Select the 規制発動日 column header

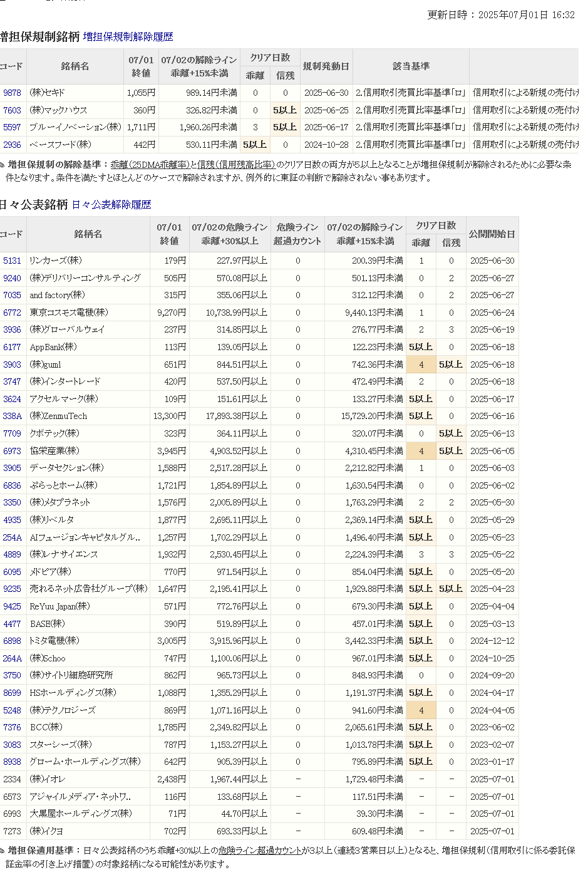(326, 66)
